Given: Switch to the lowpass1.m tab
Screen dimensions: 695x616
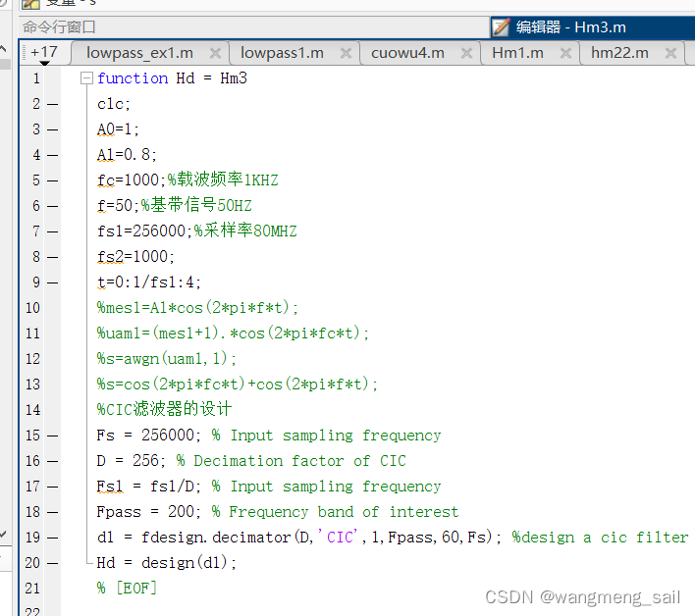Looking at the screenshot, I should click(282, 53).
